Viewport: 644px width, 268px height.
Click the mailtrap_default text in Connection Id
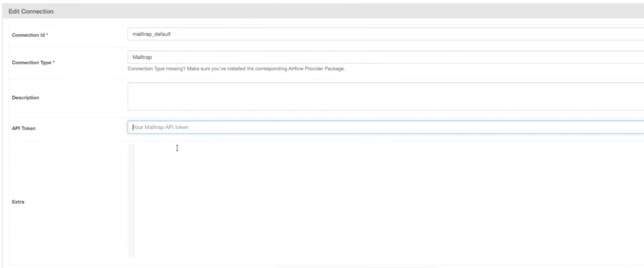[151, 34]
